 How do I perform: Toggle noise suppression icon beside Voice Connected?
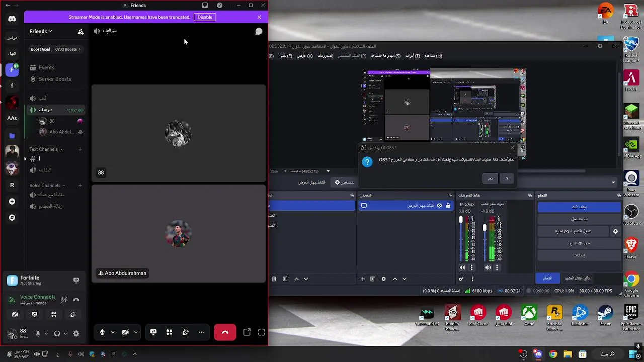click(x=64, y=300)
